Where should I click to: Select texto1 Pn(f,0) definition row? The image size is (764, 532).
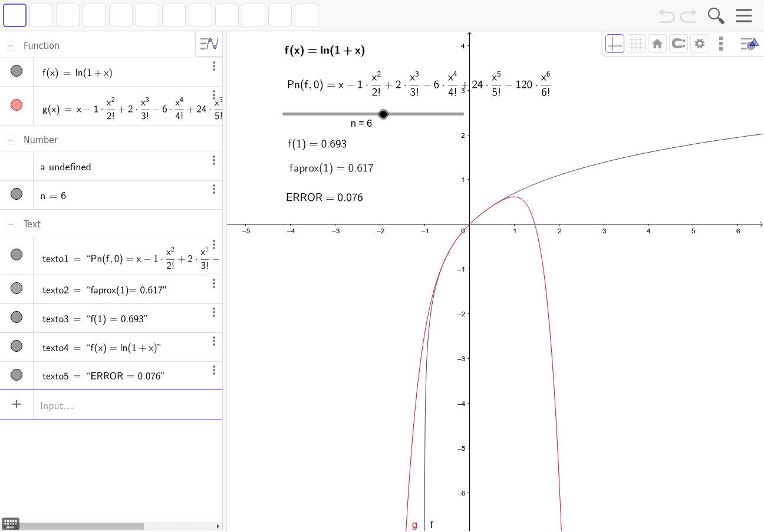pos(128,255)
